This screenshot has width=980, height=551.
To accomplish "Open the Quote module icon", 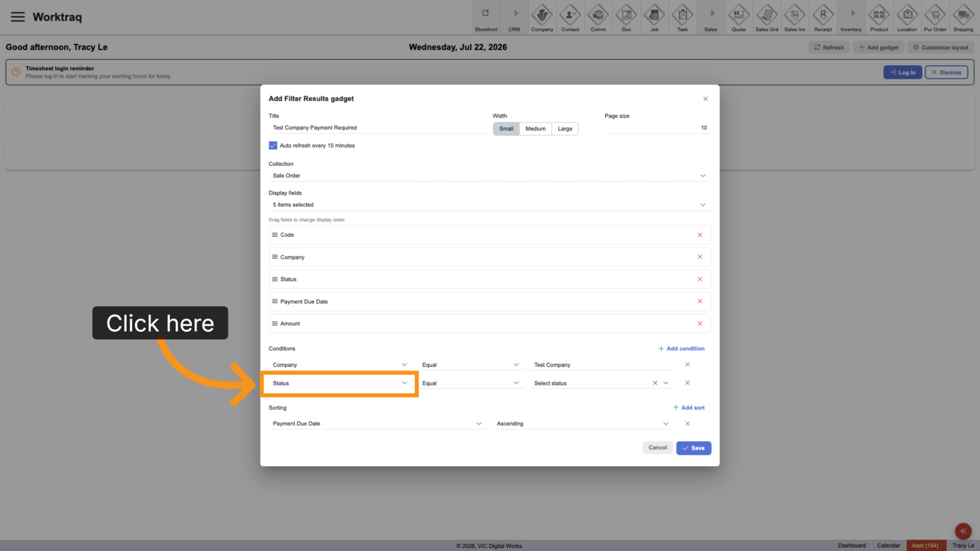I will click(x=738, y=17).
